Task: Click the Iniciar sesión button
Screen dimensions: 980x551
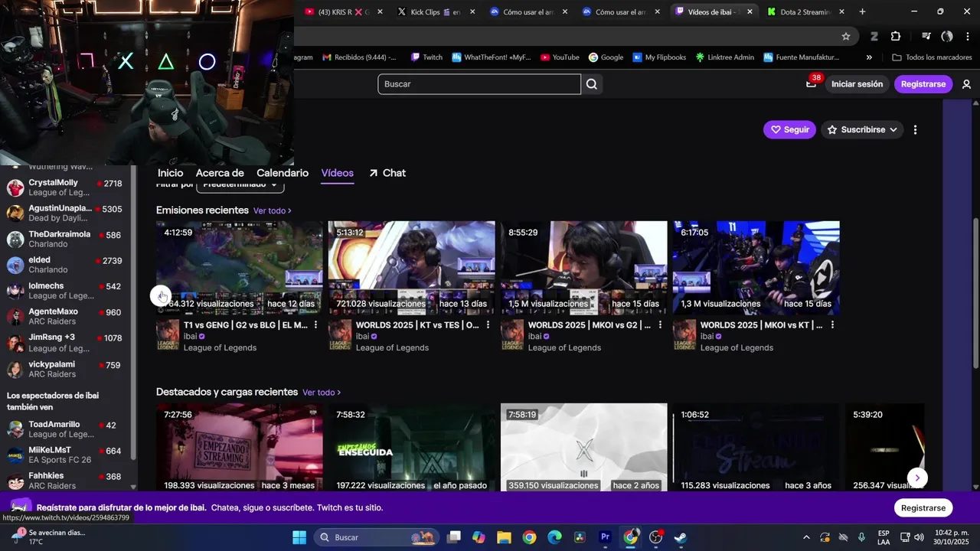Action: tap(857, 84)
